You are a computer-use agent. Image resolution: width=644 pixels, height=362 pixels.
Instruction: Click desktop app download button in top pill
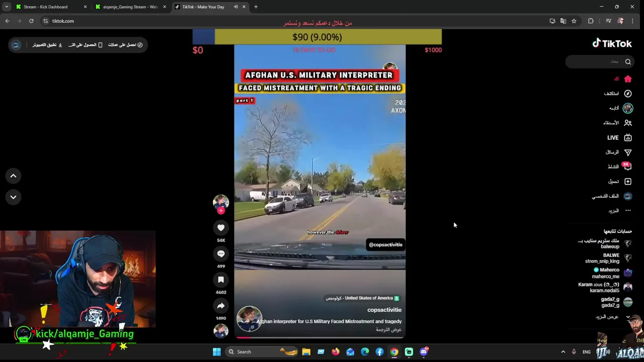(x=47, y=45)
